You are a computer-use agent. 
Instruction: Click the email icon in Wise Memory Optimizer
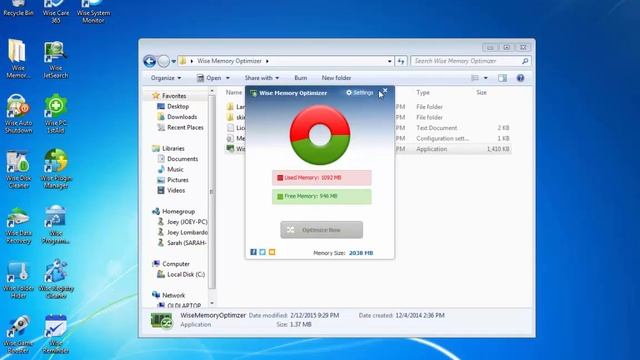(x=272, y=252)
